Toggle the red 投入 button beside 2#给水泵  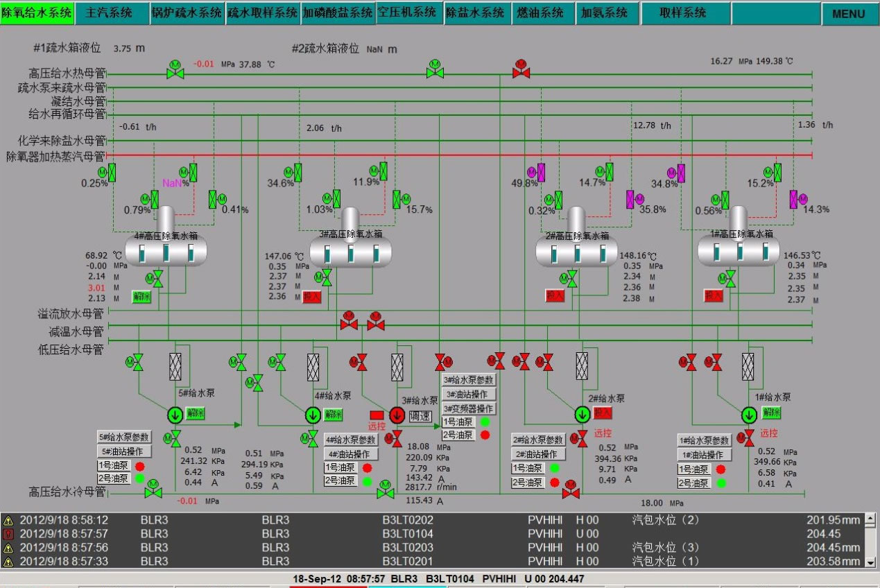click(603, 413)
